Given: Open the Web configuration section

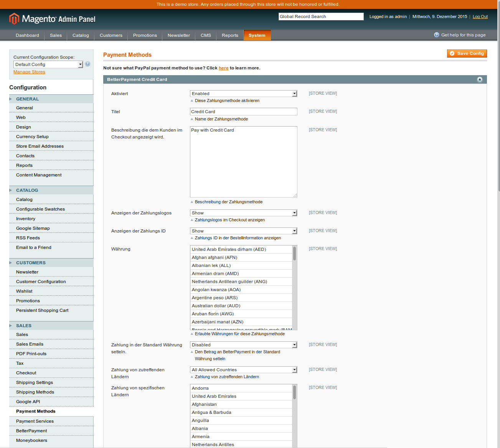Looking at the screenshot, I should click(x=51, y=117).
